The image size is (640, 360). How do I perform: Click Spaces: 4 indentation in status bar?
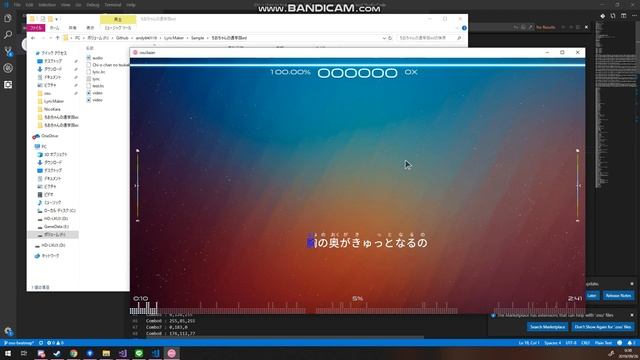(552, 343)
